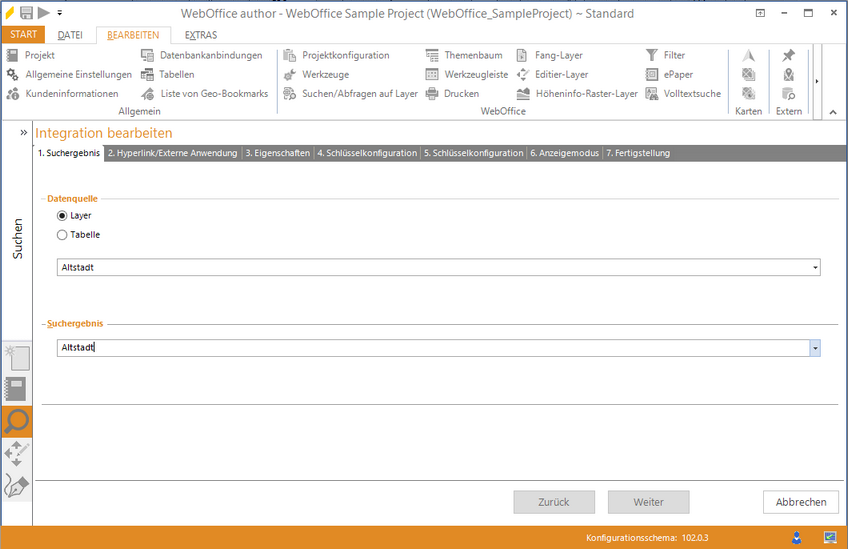Click the Themenbaum icon
Viewport: 848px width, 549px height.
click(x=432, y=56)
